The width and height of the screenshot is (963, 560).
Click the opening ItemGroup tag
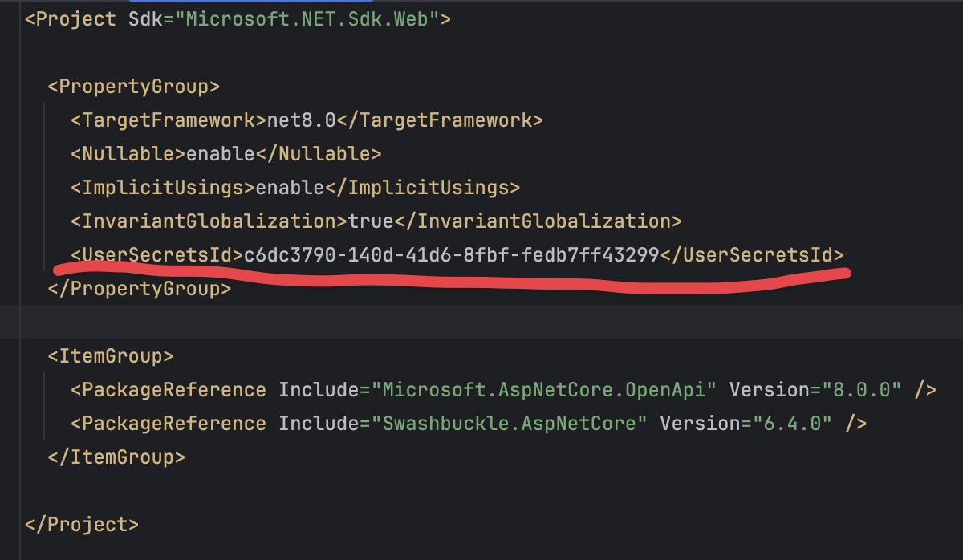click(x=111, y=356)
